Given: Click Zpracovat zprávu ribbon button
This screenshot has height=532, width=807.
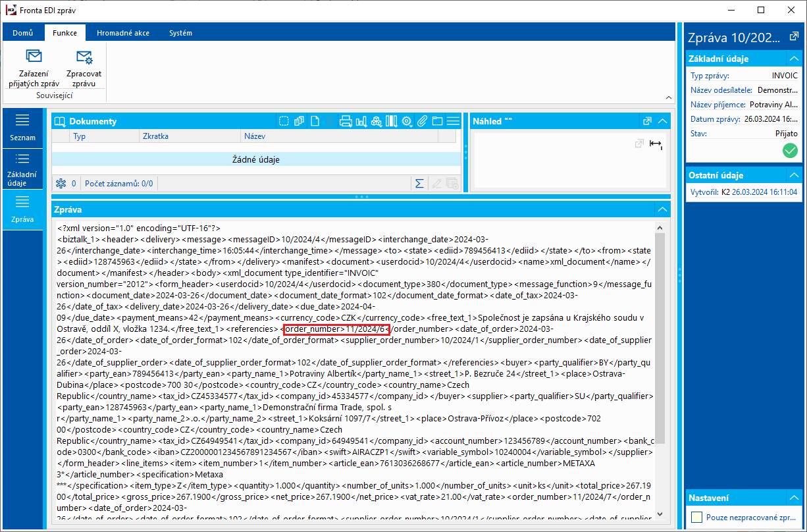Looking at the screenshot, I should pos(84,68).
